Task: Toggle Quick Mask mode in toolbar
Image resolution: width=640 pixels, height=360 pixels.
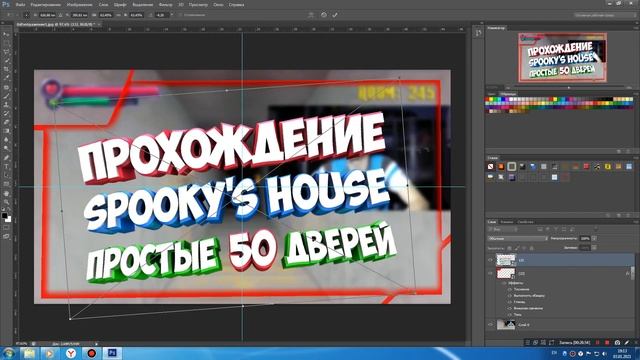Action: 6,228
